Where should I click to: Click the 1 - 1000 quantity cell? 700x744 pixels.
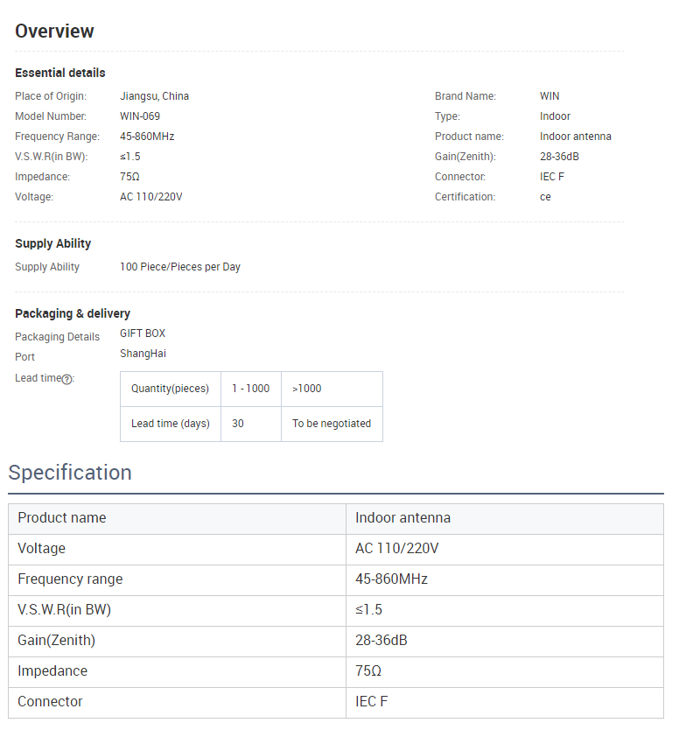(250, 389)
